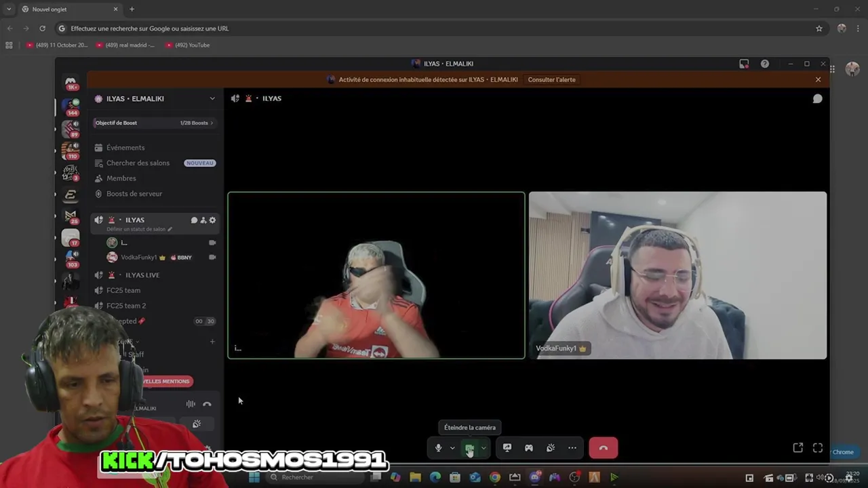Mute the microphone in call controls

(438, 448)
